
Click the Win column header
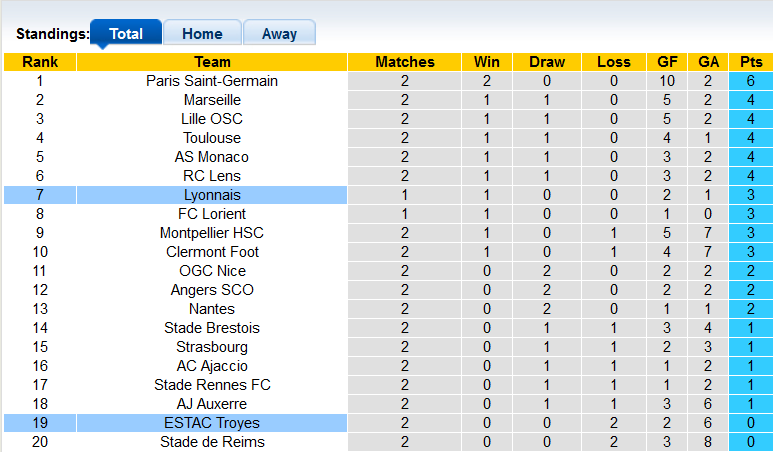487,62
